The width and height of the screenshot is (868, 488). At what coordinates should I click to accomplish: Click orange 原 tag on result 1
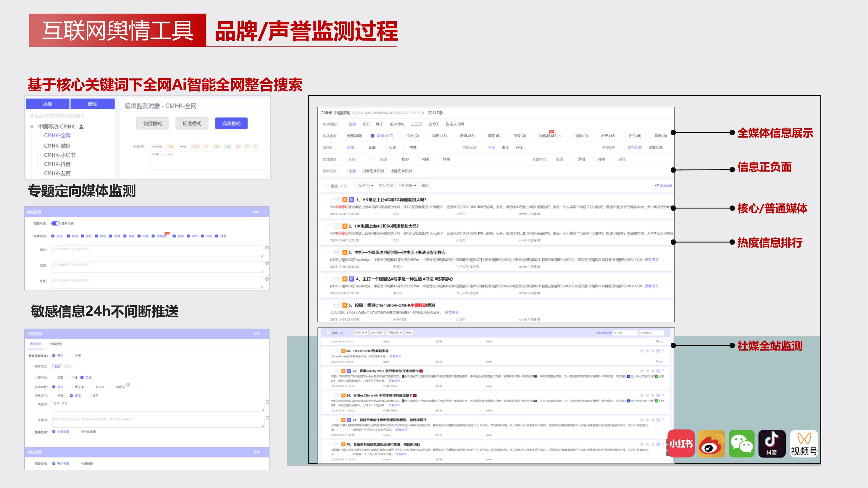pyautogui.click(x=345, y=200)
